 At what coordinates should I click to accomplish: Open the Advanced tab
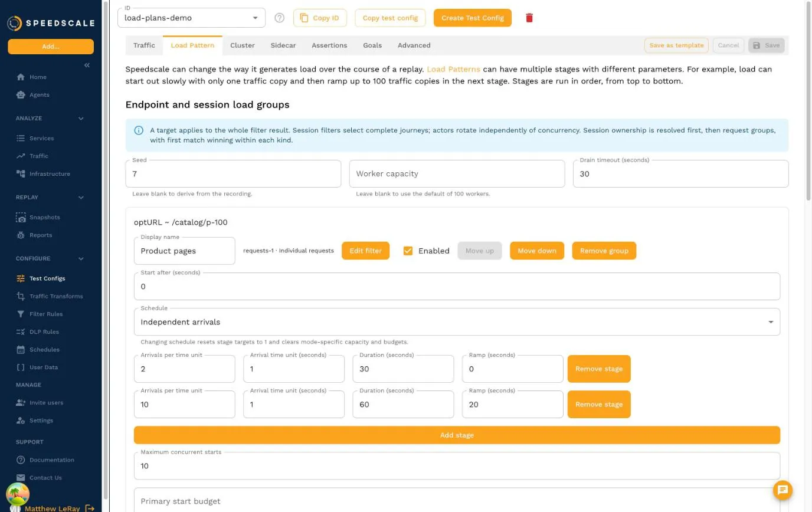414,45
